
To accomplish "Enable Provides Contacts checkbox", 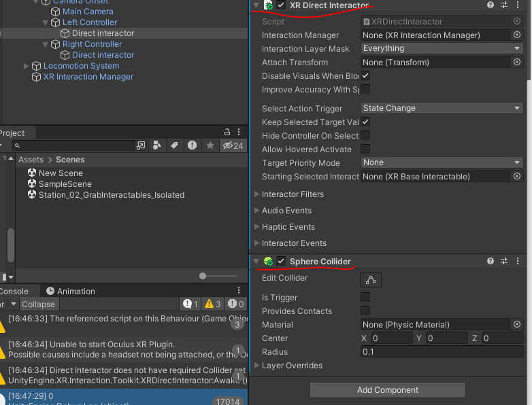I will (365, 311).
